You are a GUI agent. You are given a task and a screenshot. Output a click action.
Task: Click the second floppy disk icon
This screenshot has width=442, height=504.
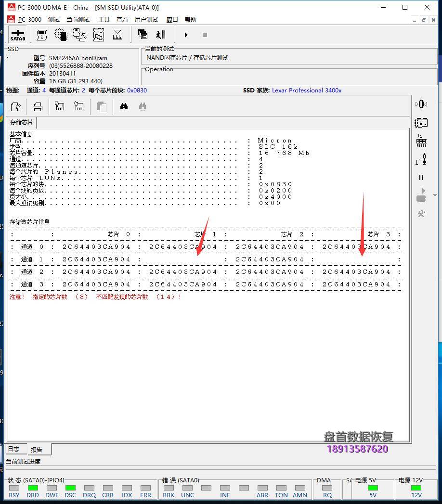point(79,106)
